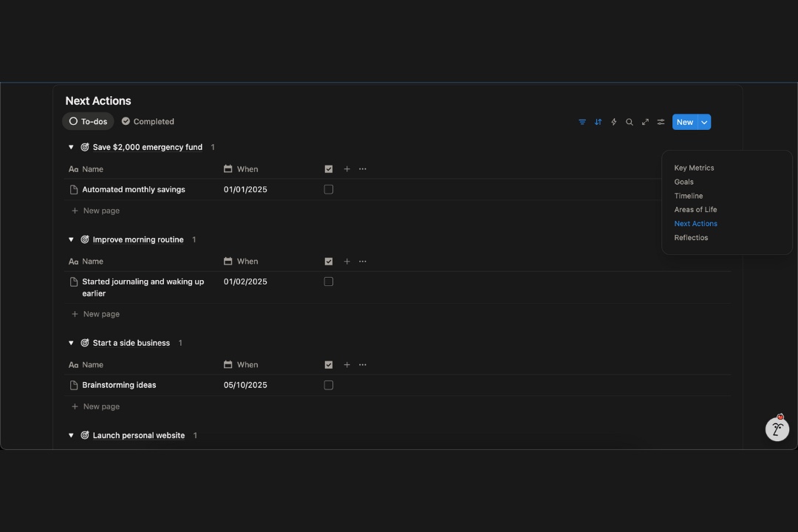
Task: Jump to Key Metrics section link
Action: pyautogui.click(x=694, y=168)
